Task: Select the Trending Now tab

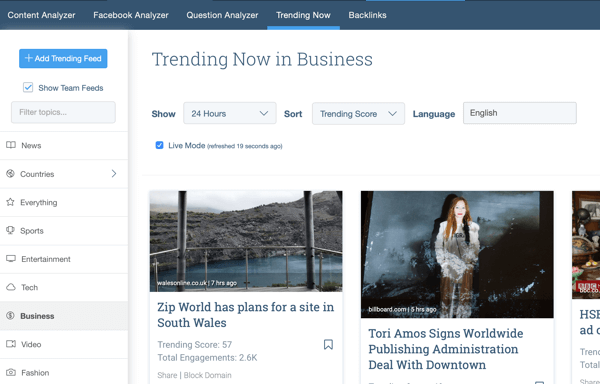Action: pos(303,15)
